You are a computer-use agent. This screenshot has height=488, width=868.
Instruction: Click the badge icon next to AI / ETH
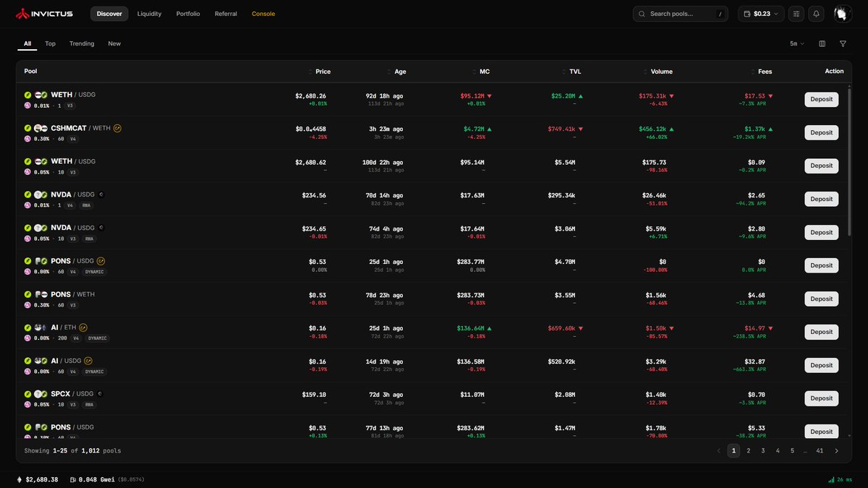83,328
